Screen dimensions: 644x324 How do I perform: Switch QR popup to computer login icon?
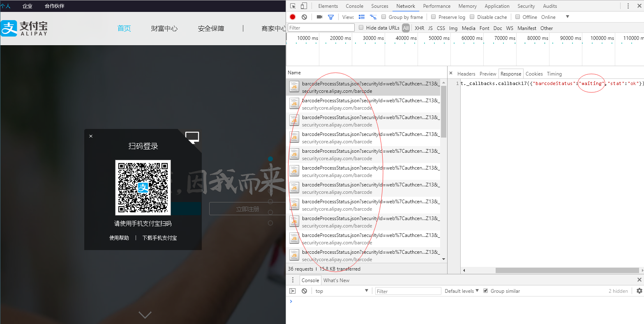click(x=192, y=137)
